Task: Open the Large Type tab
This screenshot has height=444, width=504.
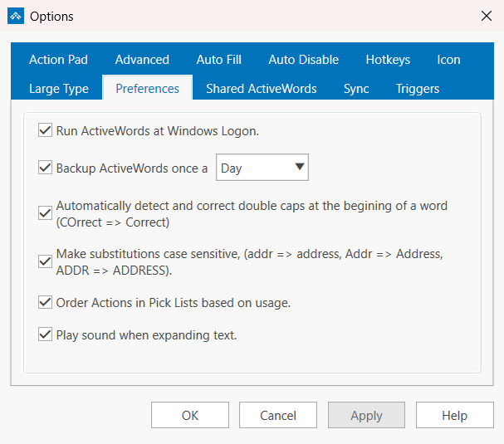Action: pyautogui.click(x=59, y=89)
